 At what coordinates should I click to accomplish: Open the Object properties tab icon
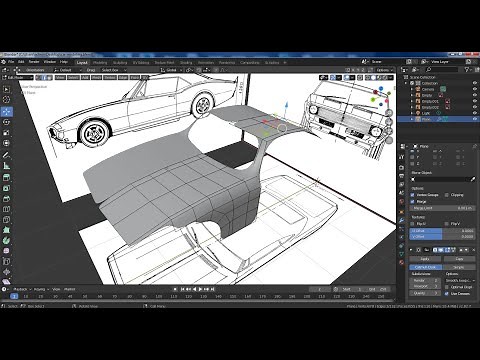click(402, 211)
